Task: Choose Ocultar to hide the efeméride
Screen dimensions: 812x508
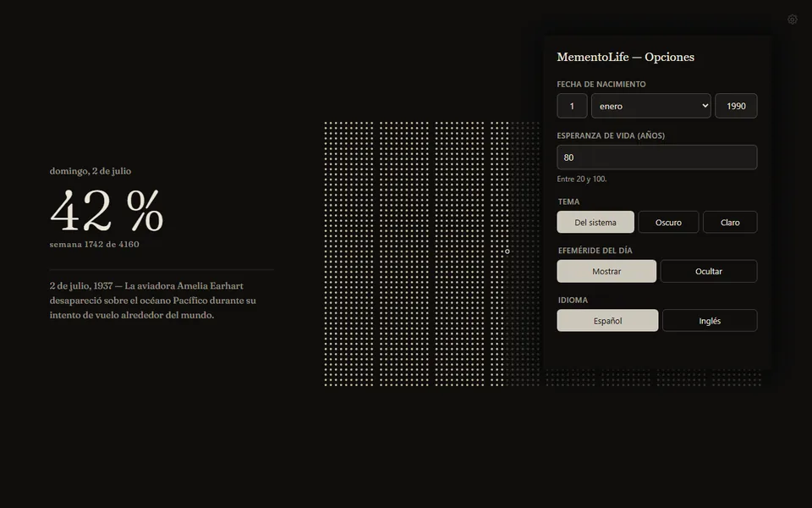Action: pyautogui.click(x=709, y=271)
